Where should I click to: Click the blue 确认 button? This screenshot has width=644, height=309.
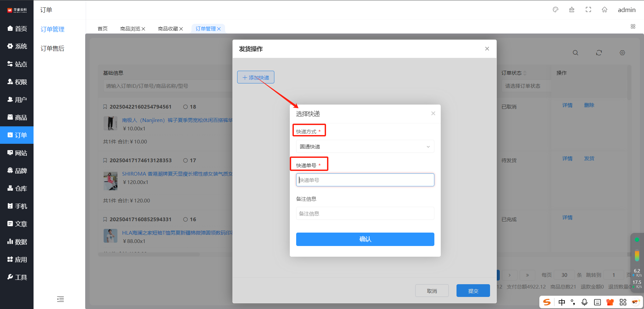365,239
